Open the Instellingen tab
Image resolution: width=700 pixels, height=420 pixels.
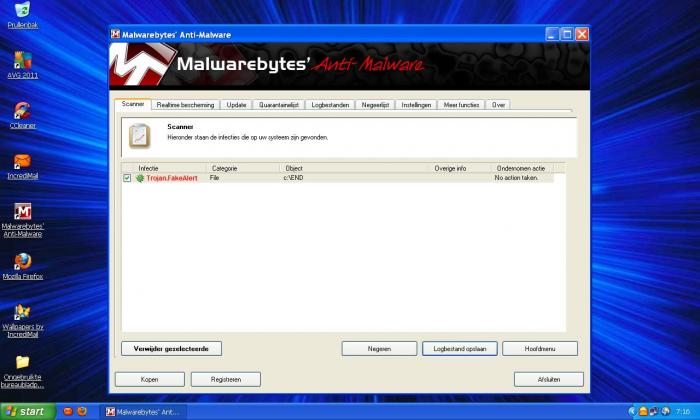[x=416, y=105]
